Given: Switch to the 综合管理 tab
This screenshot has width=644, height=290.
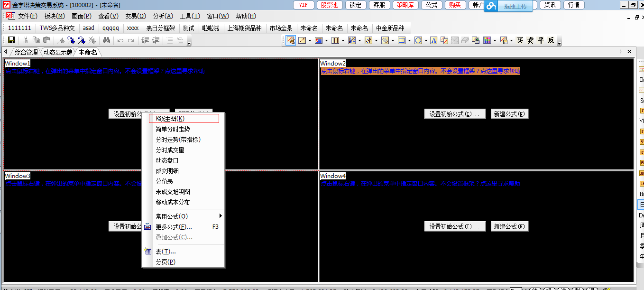Looking at the screenshot, I should 26,52.
